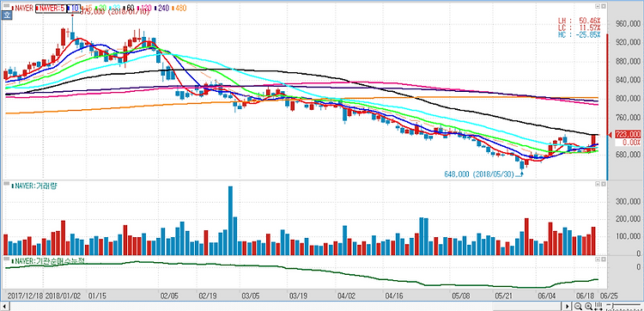Screen dimensions: 644x311
Task: Click the LH : 50.46% text
Action: tap(580, 20)
